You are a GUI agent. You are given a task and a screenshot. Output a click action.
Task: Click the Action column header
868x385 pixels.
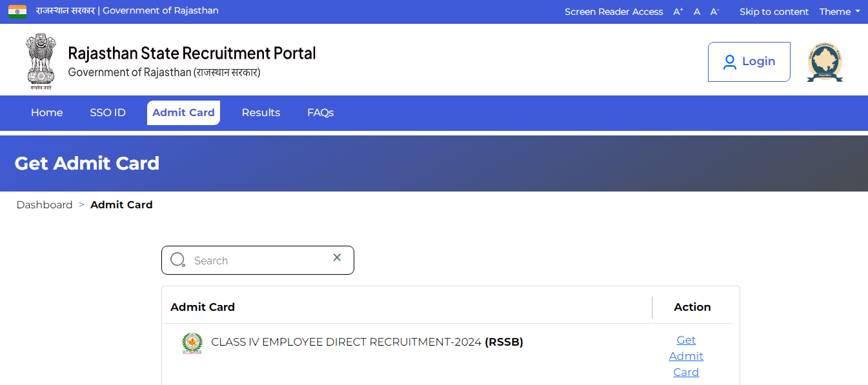[692, 307]
